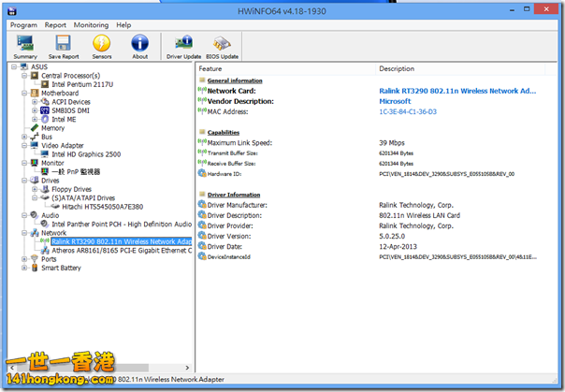This screenshot has height=392, width=565.
Task: Expand the SMBIOS DMI node
Action: tap(35, 110)
